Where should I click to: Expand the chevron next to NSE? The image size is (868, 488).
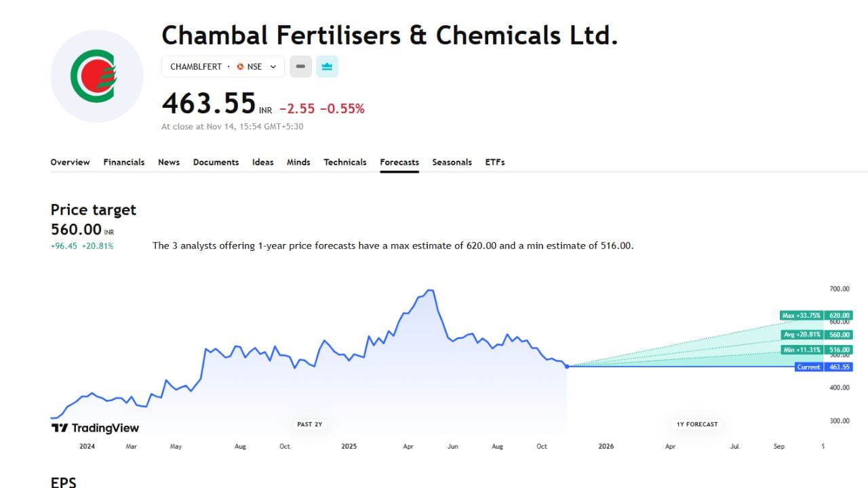pos(273,66)
